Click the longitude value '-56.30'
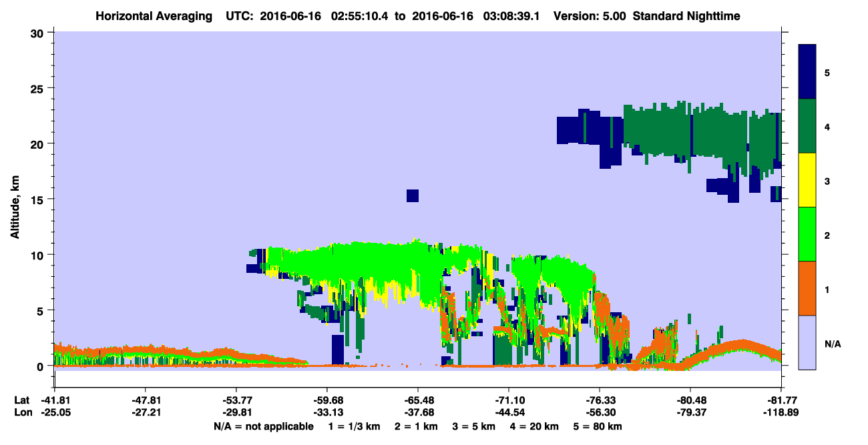This screenshot has width=868, height=445. pos(599,413)
